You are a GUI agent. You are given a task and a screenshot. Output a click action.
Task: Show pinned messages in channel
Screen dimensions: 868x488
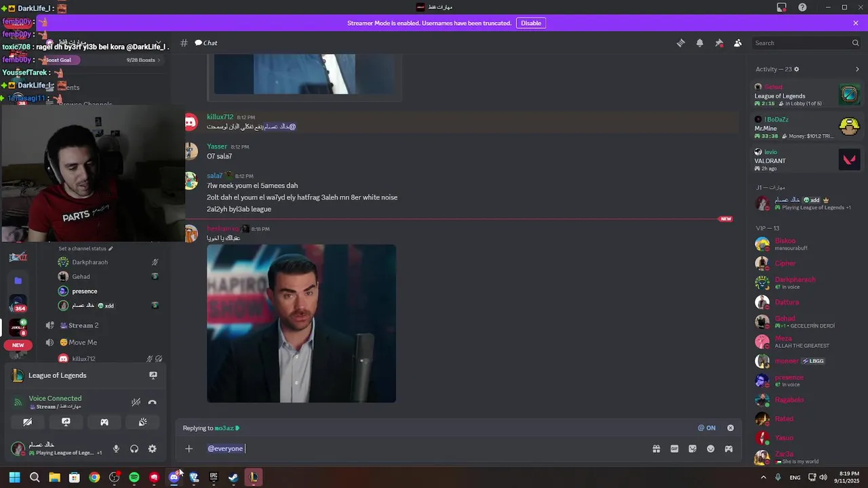(719, 43)
